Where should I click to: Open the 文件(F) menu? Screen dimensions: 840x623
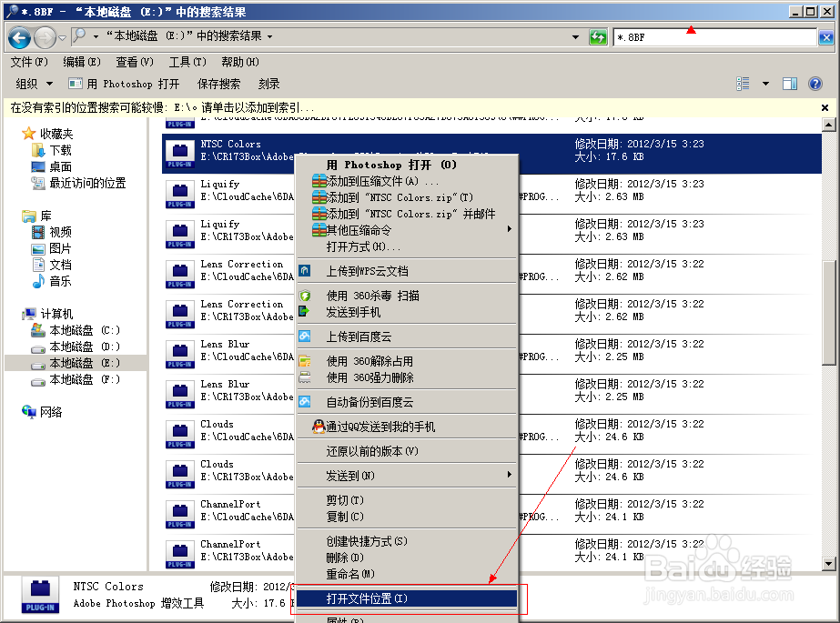[29, 62]
